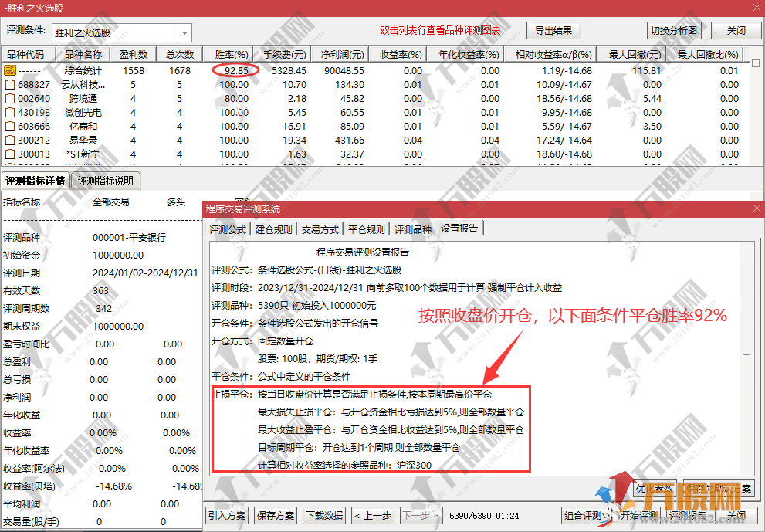Open the 评测品种 tab

coord(413,229)
